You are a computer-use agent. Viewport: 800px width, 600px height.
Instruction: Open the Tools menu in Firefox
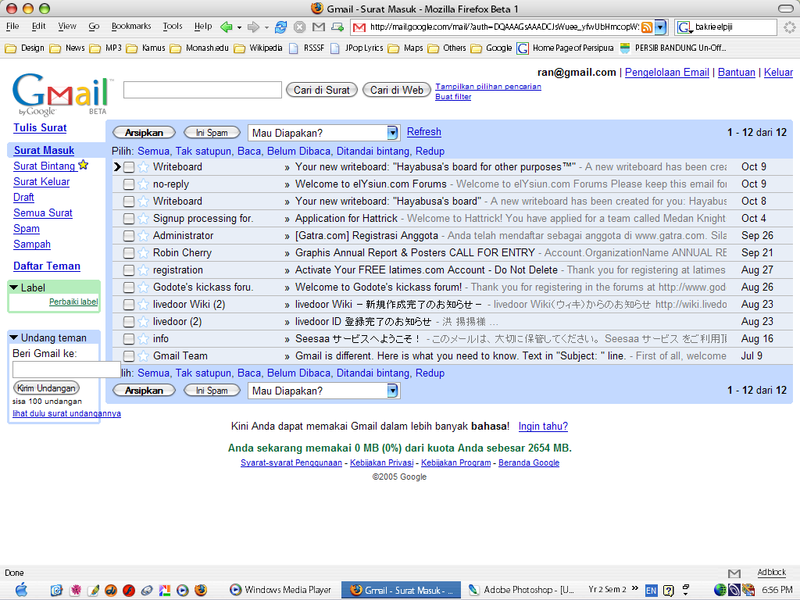point(172,26)
